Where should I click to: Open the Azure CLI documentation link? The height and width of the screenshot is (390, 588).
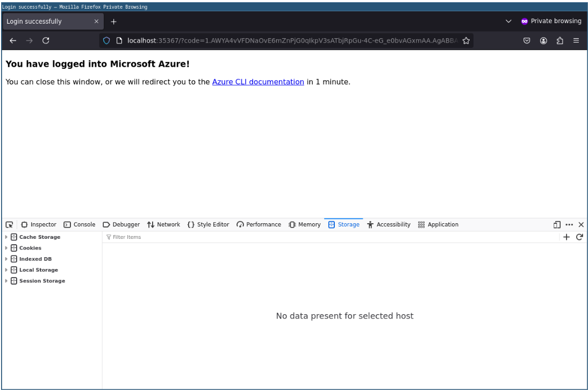point(258,82)
